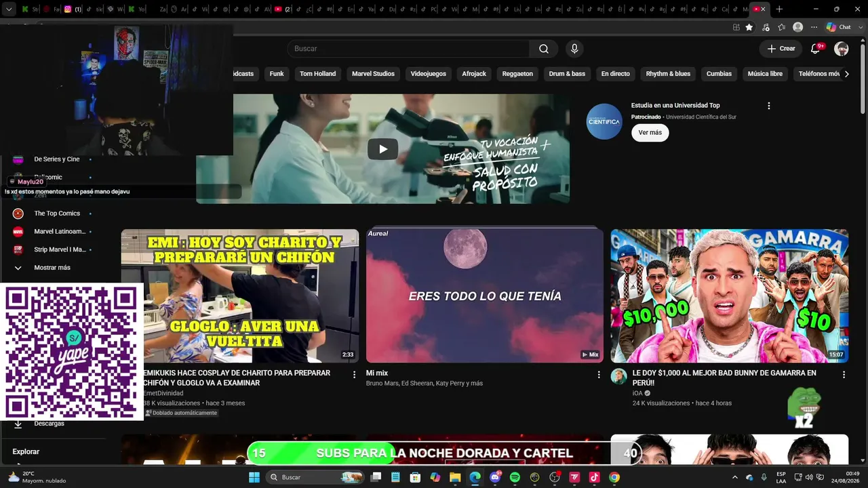Screen dimensions: 868x488
Task: Click the bookmark star in the address bar
Action: click(749, 27)
